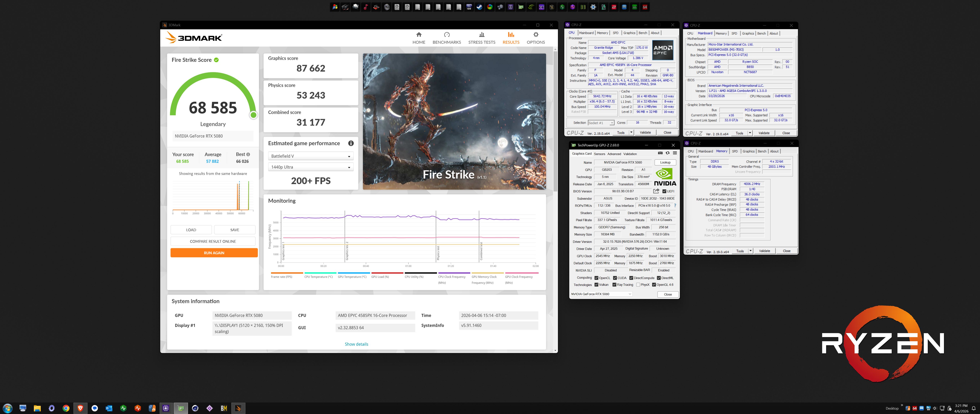Click the orange Run Again button
Image resolution: width=980 pixels, height=414 pixels.
point(214,253)
